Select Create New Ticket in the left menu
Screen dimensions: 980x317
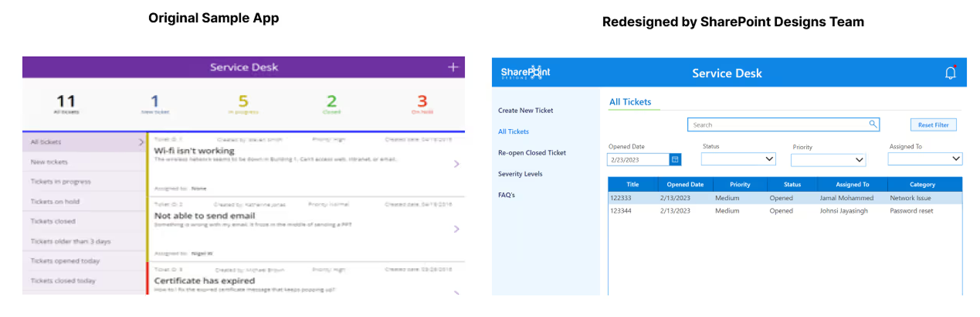[525, 111]
